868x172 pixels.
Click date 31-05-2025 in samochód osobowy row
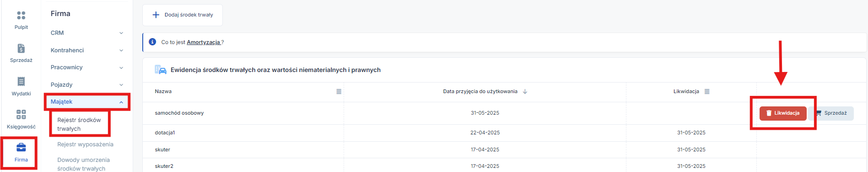pyautogui.click(x=485, y=113)
